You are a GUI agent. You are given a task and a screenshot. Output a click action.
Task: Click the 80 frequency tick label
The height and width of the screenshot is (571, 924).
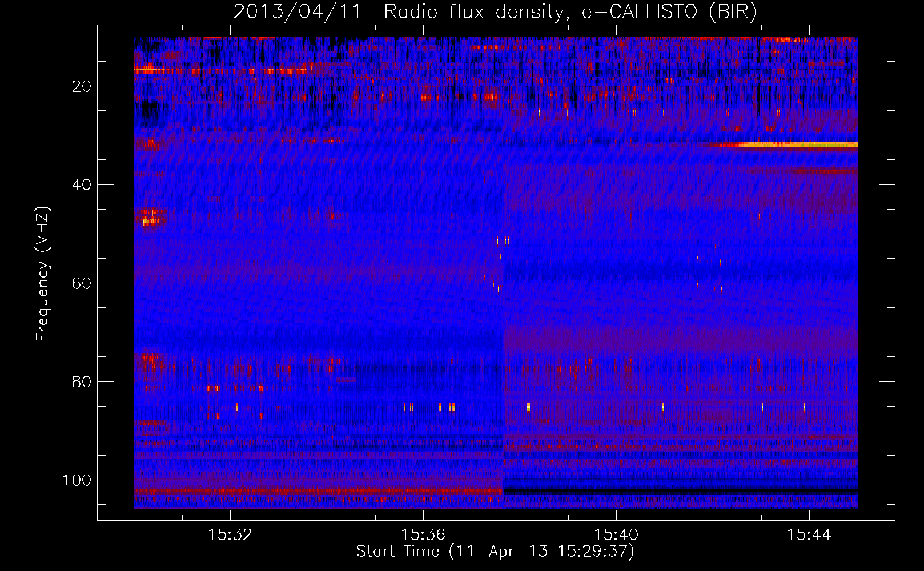point(82,382)
